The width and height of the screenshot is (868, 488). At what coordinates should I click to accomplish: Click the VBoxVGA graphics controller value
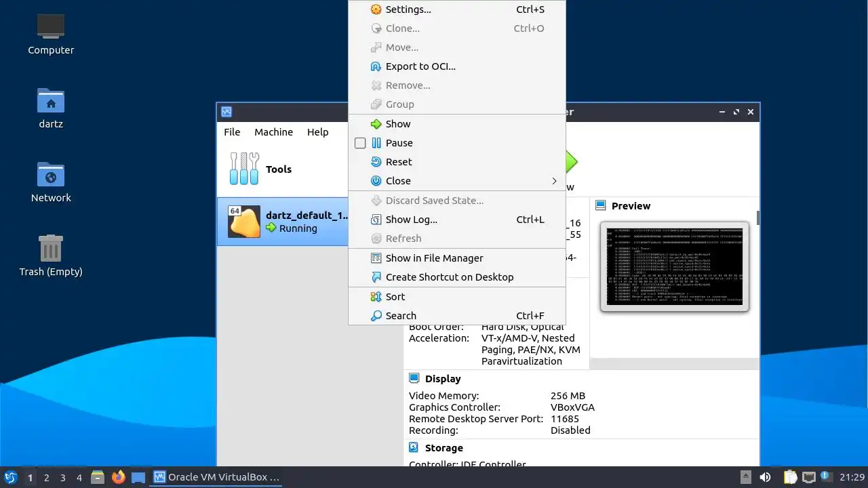click(x=572, y=407)
